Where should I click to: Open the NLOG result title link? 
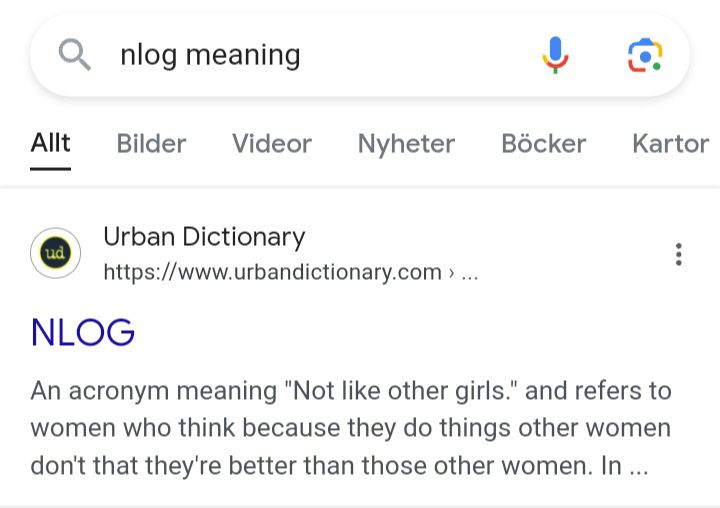[x=83, y=332]
